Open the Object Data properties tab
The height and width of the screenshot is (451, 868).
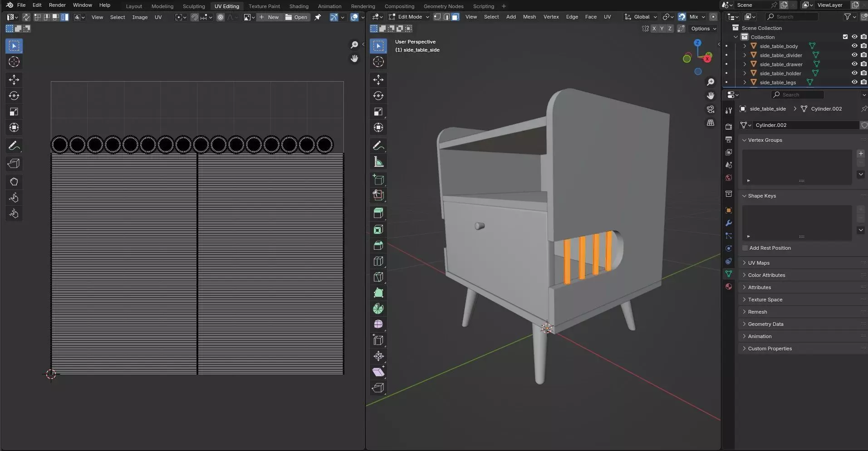click(729, 274)
